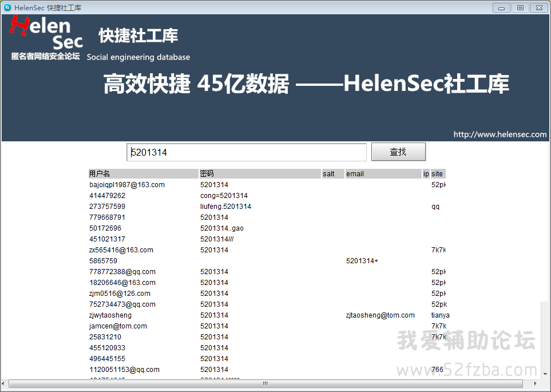Select the 密码 column header
Viewport: 551px width, 392px height.
coord(260,173)
